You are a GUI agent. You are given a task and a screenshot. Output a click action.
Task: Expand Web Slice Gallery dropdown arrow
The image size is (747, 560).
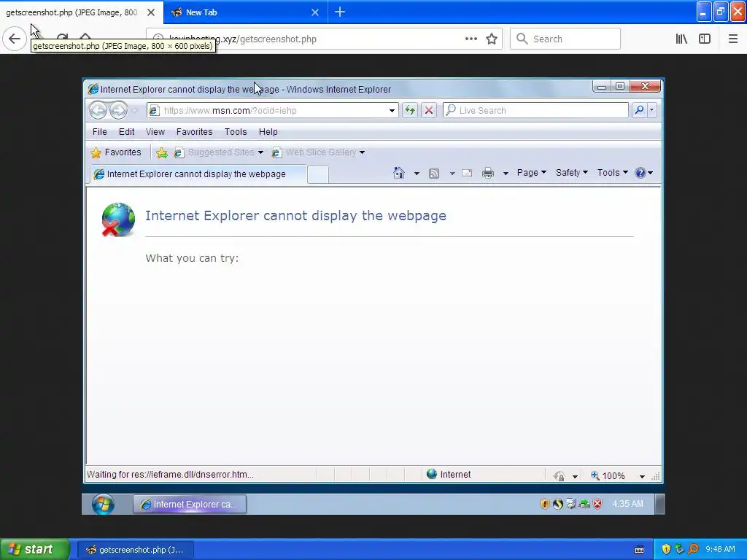point(362,152)
